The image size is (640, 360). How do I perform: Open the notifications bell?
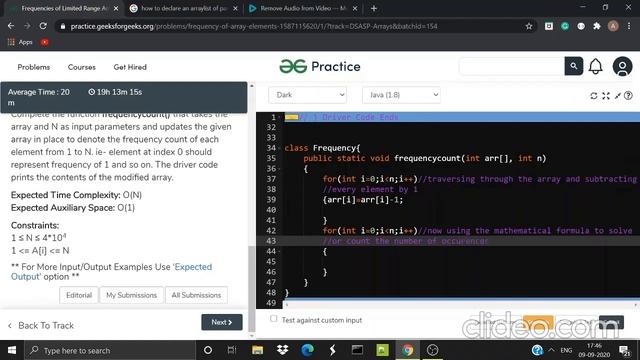pos(596,66)
